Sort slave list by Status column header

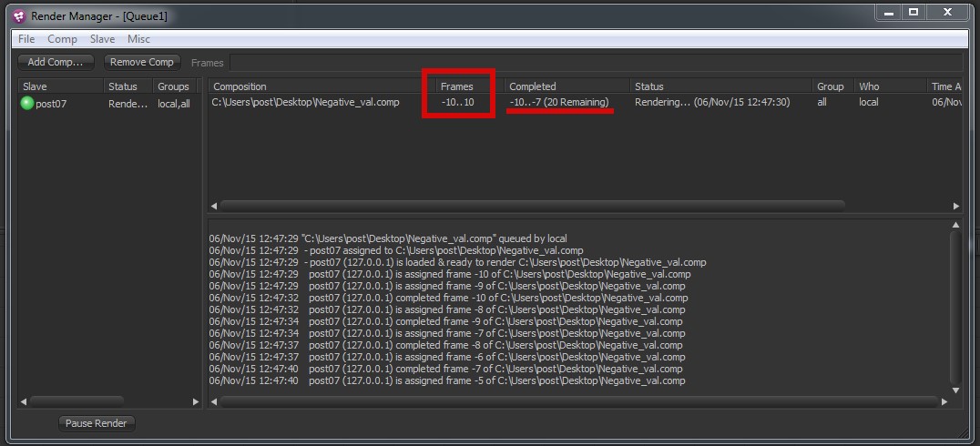[128, 86]
